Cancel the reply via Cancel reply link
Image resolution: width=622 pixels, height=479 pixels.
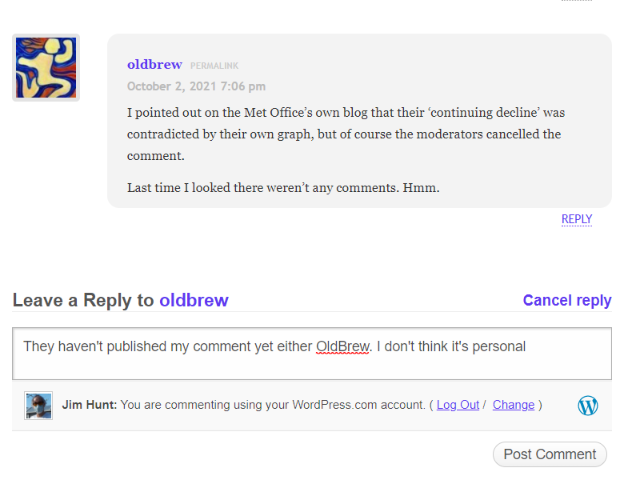pyautogui.click(x=567, y=300)
